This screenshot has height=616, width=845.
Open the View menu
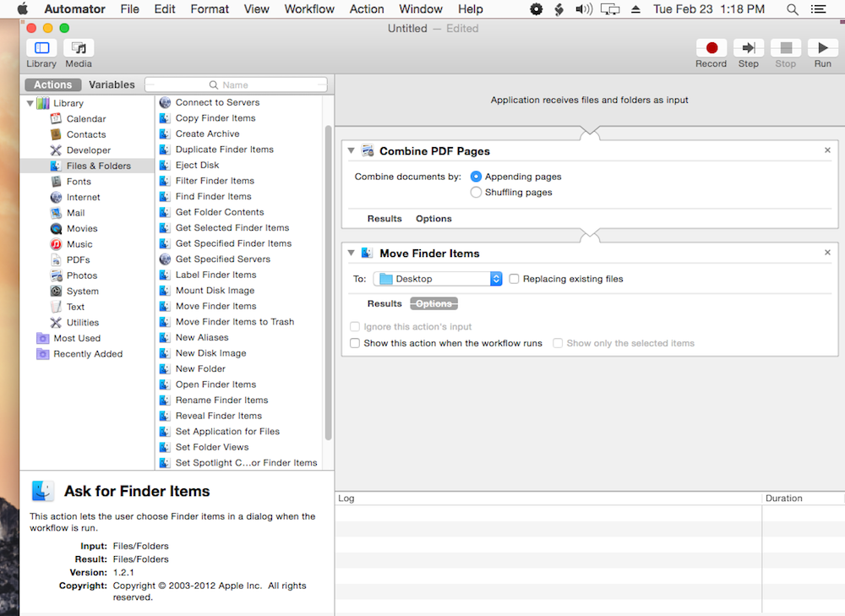[257, 9]
